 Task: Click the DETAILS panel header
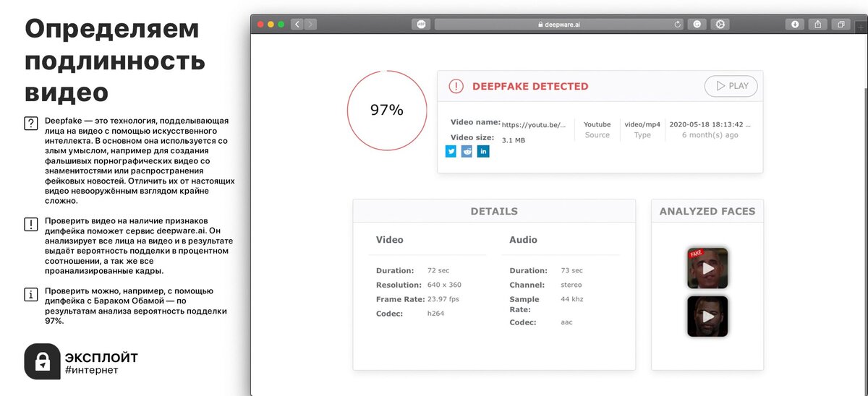(x=494, y=211)
